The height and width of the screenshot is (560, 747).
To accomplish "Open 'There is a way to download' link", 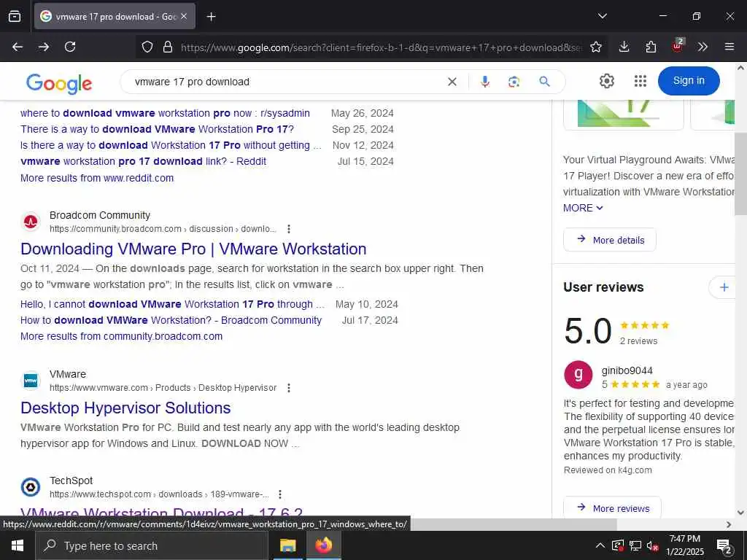I will (x=158, y=129).
